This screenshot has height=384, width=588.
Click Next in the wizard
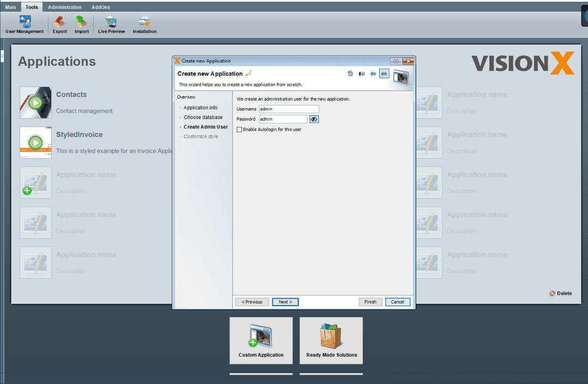click(x=285, y=302)
